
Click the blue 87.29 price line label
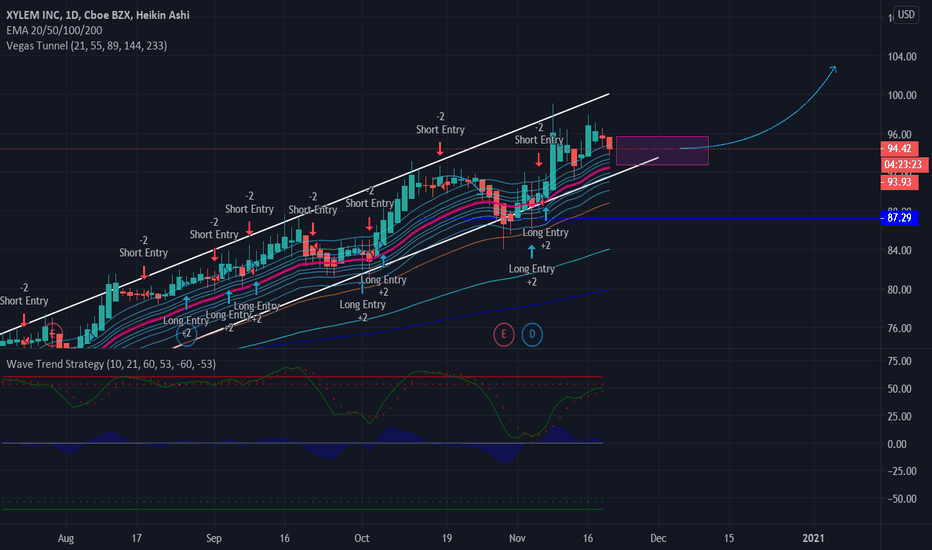(899, 218)
